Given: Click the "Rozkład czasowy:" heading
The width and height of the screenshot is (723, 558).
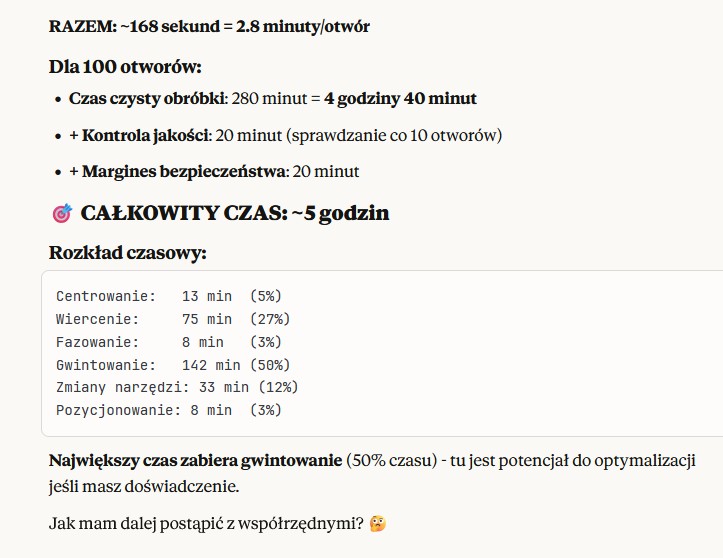Looking at the screenshot, I should 127,252.
